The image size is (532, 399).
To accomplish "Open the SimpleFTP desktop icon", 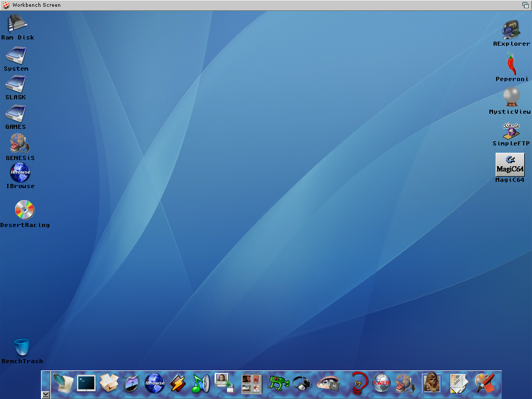I will point(511,131).
